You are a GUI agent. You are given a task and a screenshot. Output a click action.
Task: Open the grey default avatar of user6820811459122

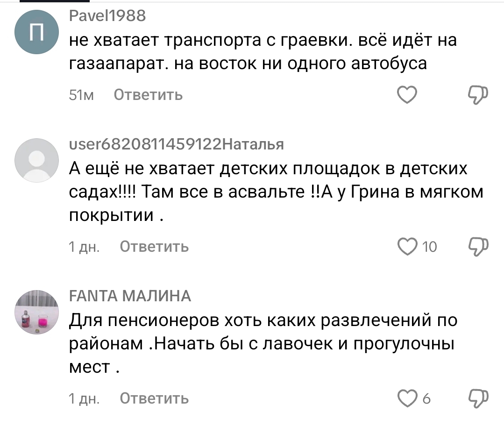point(36,160)
